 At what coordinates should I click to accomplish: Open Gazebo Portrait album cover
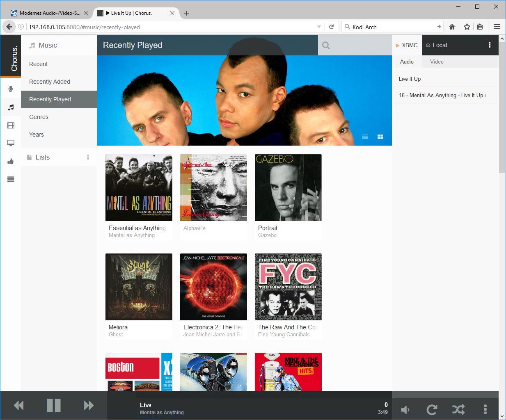(288, 187)
